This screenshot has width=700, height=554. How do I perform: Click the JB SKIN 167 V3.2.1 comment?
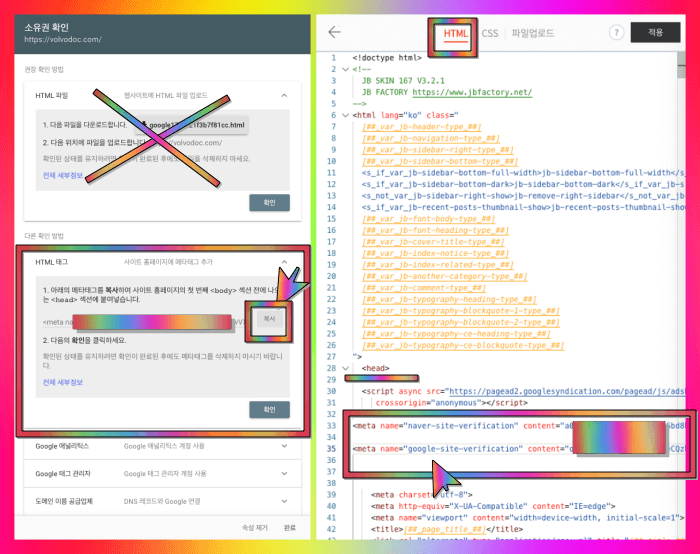[403, 81]
